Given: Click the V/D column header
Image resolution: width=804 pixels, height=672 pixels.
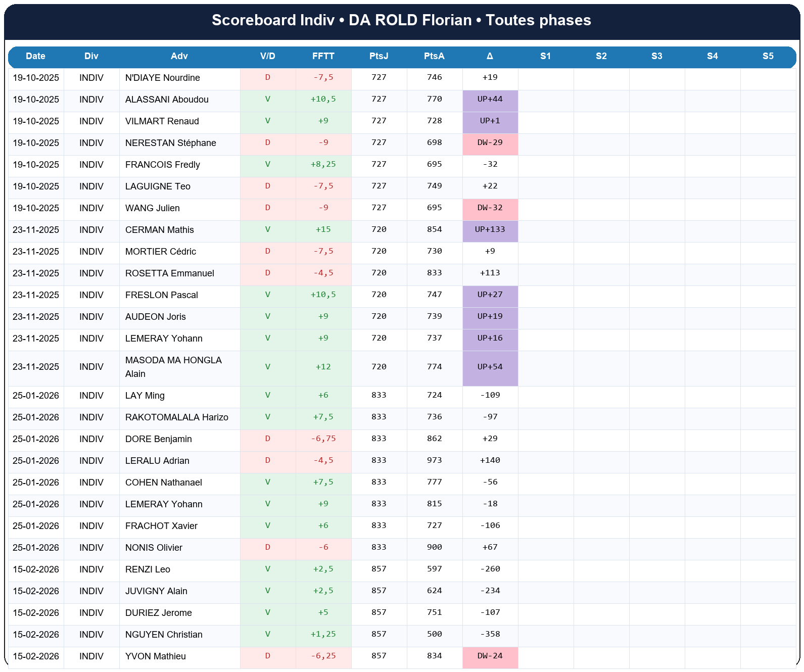Looking at the screenshot, I should click(x=267, y=56).
